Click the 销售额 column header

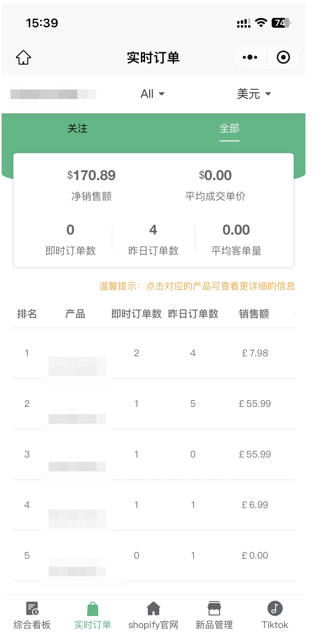[254, 314]
